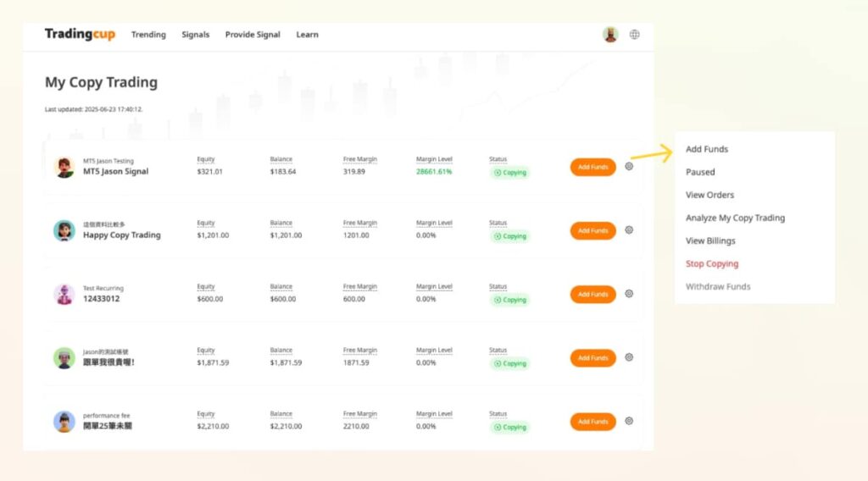
Task: Select Paused from the settings menu
Action: (700, 172)
